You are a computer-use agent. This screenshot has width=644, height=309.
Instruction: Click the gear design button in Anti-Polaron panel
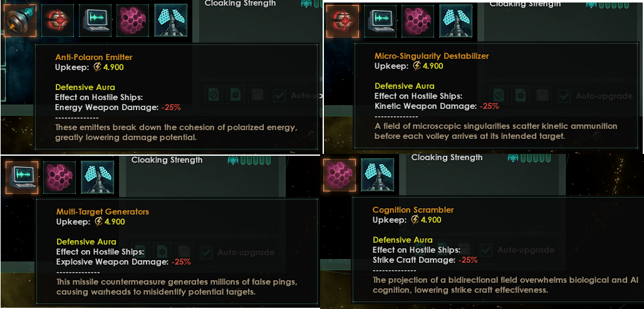tap(236, 95)
